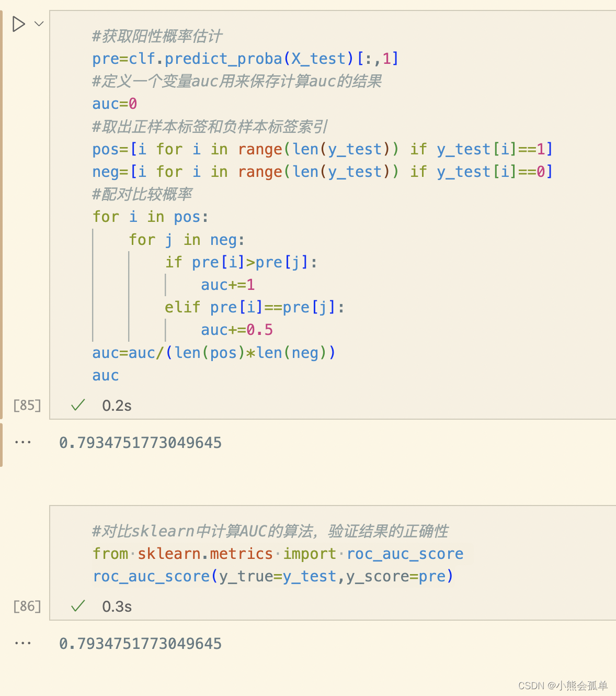Image resolution: width=616 pixels, height=696 pixels.
Task: Open the run options chevron dropdown
Action: pos(38,24)
